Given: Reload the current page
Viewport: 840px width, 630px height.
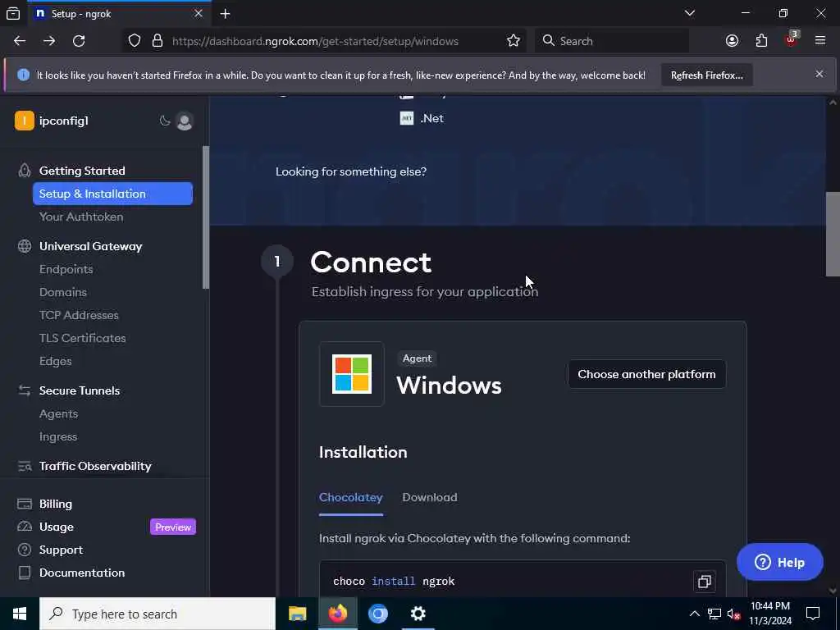Looking at the screenshot, I should pyautogui.click(x=79, y=41).
